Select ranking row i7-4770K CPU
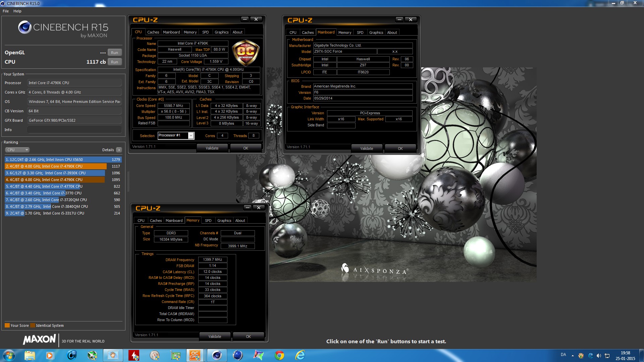Image resolution: width=644 pixels, height=362 pixels. 63,186
